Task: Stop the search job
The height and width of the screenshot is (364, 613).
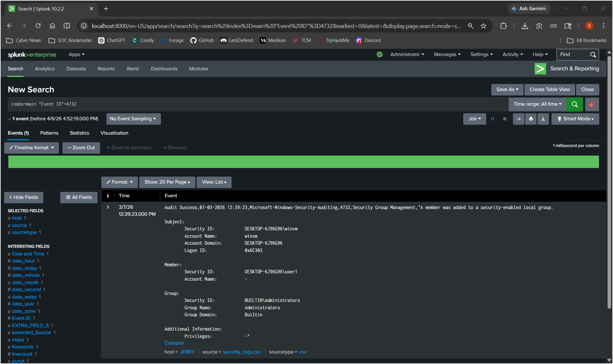Action: coord(504,119)
